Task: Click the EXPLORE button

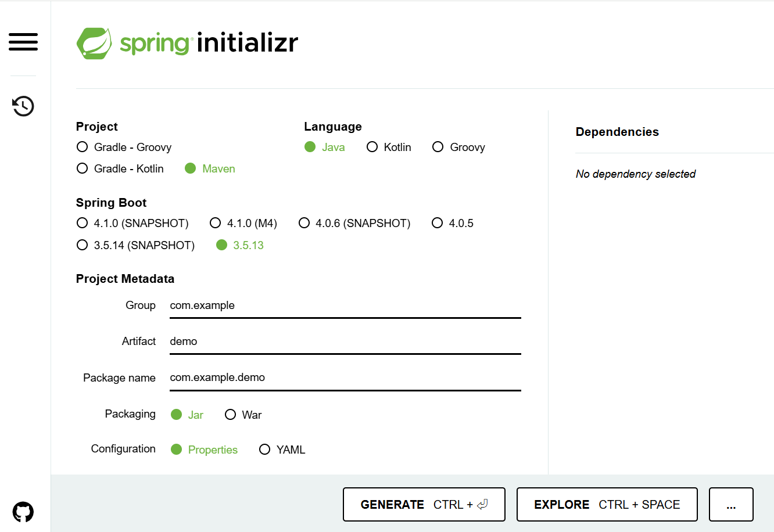Action: click(607, 505)
